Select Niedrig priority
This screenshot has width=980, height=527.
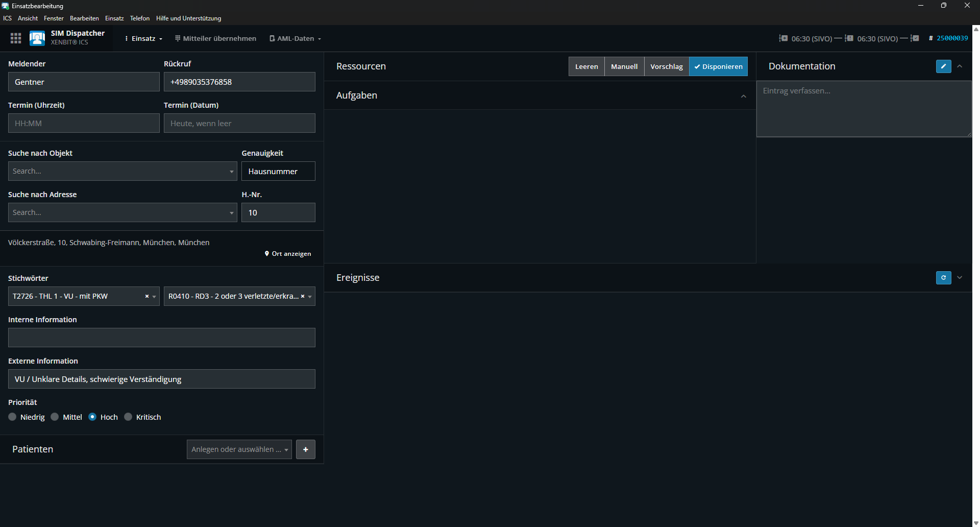pos(13,417)
